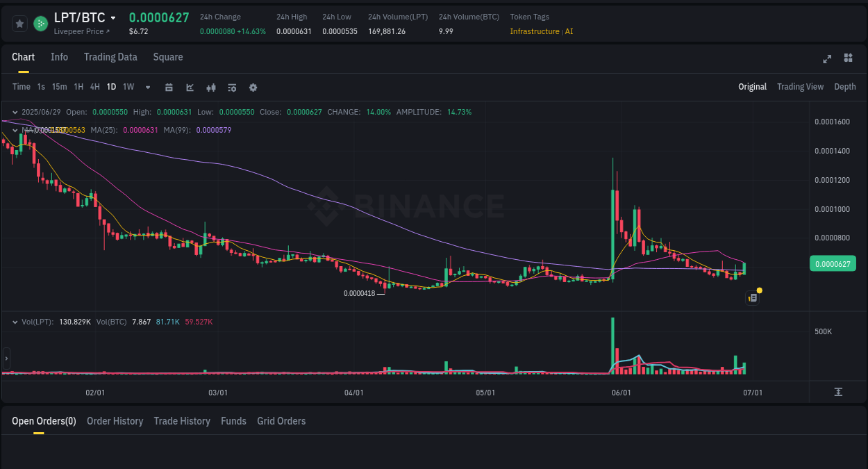
Task: Switch to the Trading Data tab
Action: [x=110, y=57]
